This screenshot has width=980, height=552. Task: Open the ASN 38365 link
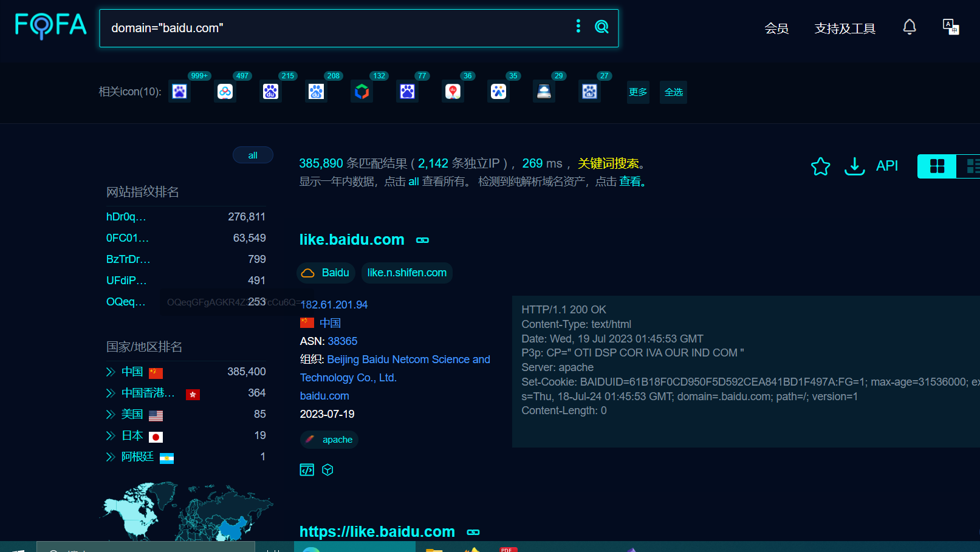[343, 341]
